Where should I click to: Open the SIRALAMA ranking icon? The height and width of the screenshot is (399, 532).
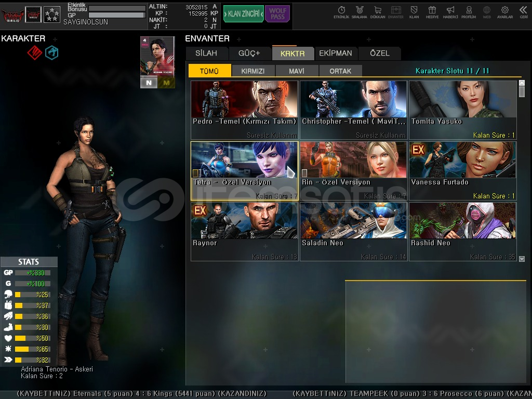click(x=360, y=12)
